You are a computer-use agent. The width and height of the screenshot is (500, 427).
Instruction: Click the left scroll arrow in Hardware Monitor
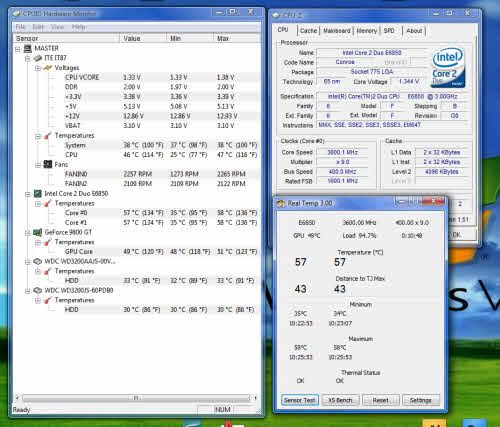17,398
